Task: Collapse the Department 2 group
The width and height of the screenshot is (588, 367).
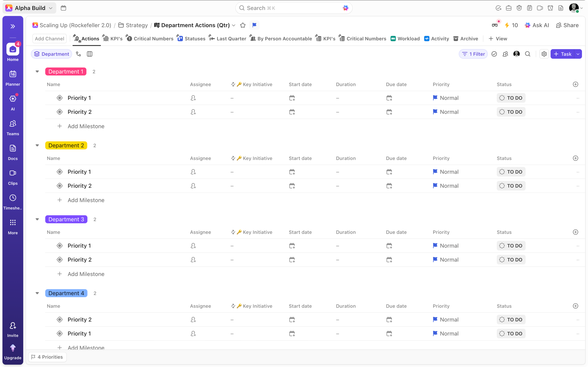Action: (x=37, y=145)
